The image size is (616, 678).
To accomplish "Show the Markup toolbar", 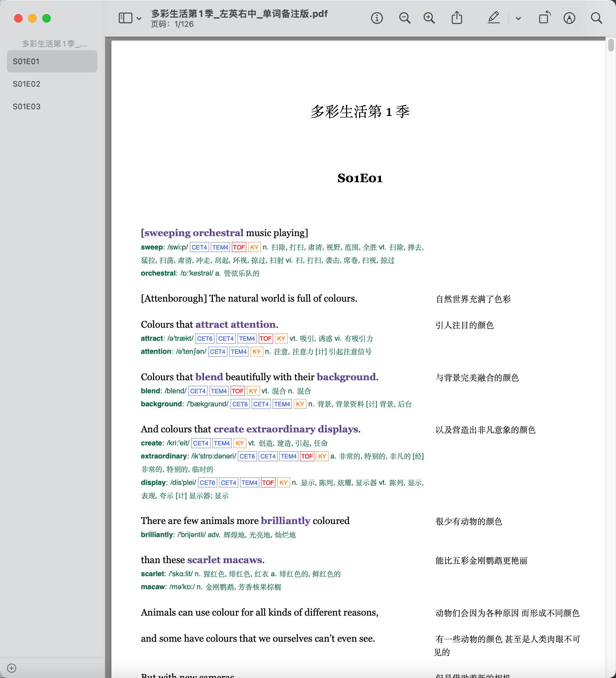I will (569, 18).
